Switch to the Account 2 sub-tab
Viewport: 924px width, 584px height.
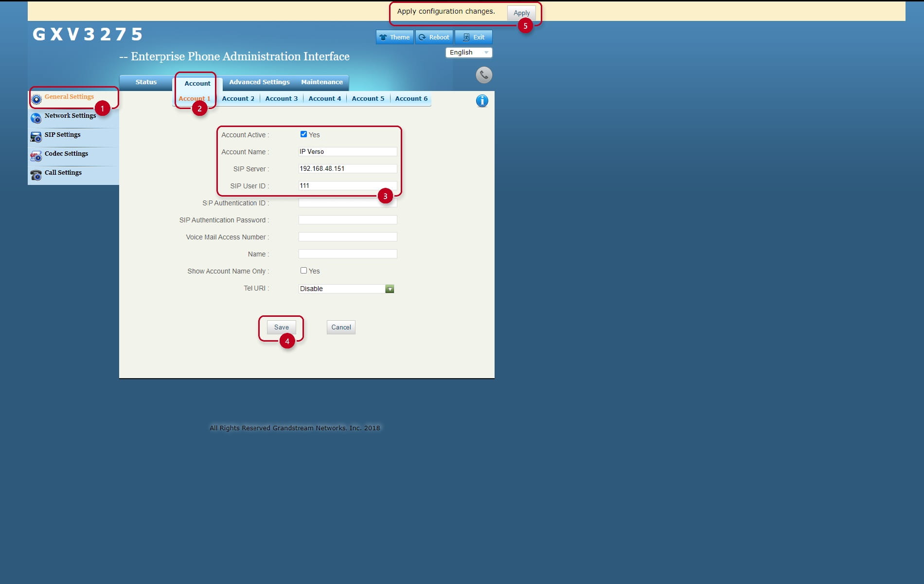(x=238, y=98)
